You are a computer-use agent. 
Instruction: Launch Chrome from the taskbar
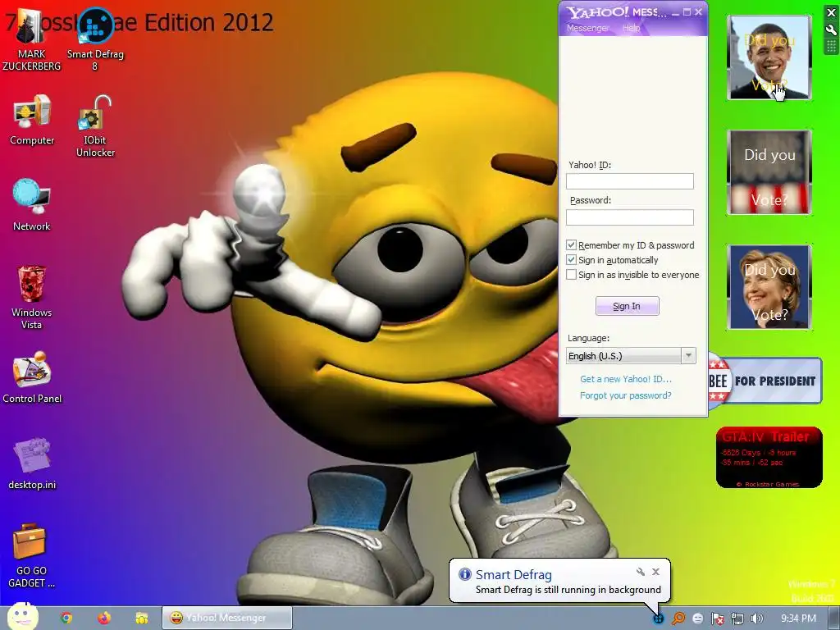coord(66,619)
